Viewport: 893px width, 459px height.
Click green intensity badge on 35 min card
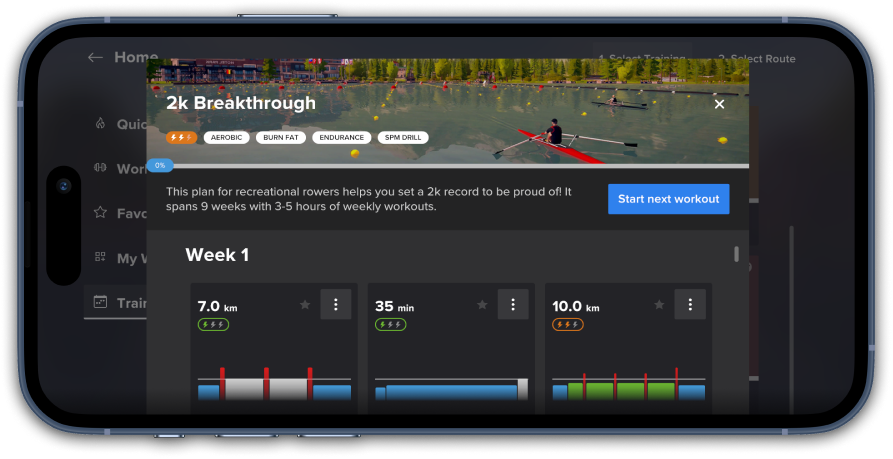[x=391, y=325]
